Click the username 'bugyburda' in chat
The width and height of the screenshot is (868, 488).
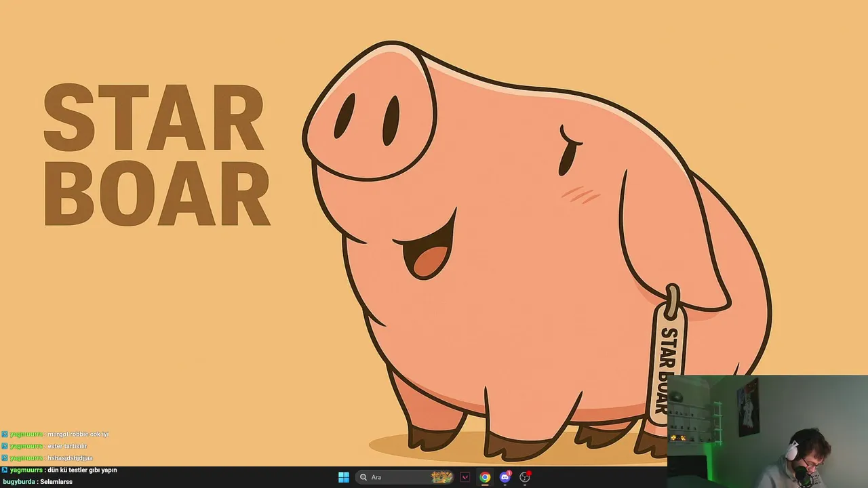[x=18, y=482]
